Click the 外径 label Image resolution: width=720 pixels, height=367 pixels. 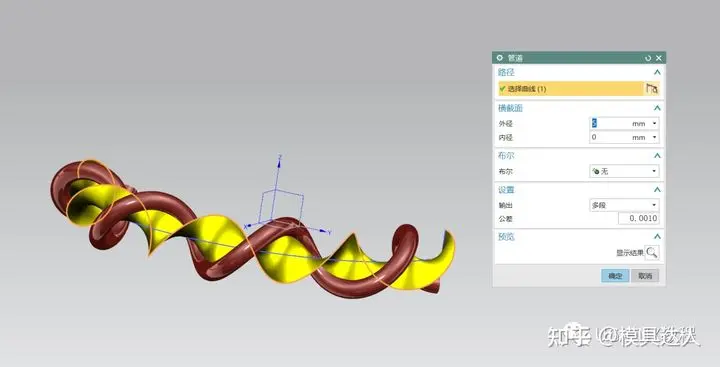[x=506, y=124]
